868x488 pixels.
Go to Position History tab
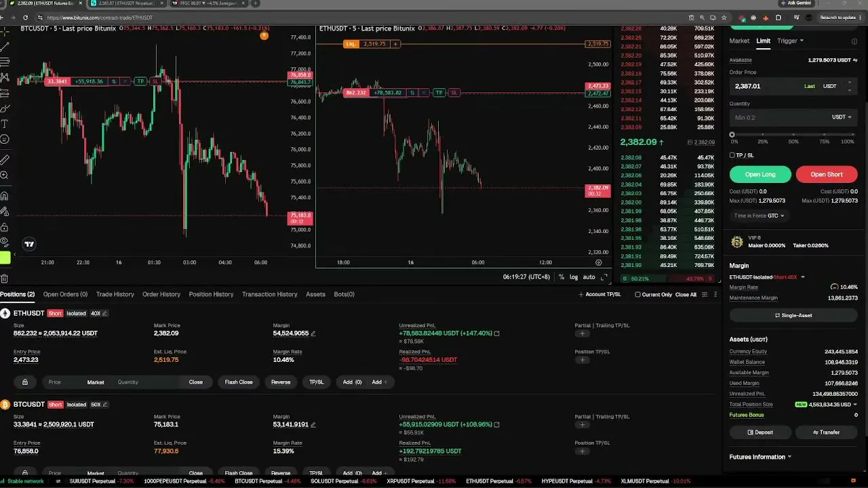[211, 294]
